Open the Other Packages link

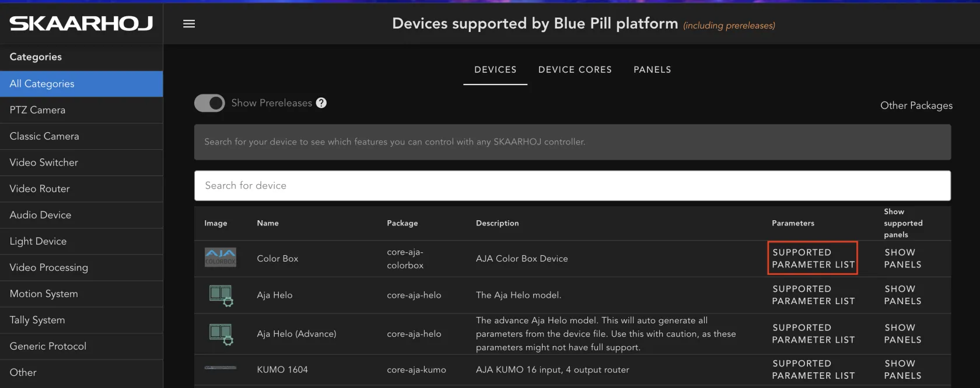[x=916, y=105]
